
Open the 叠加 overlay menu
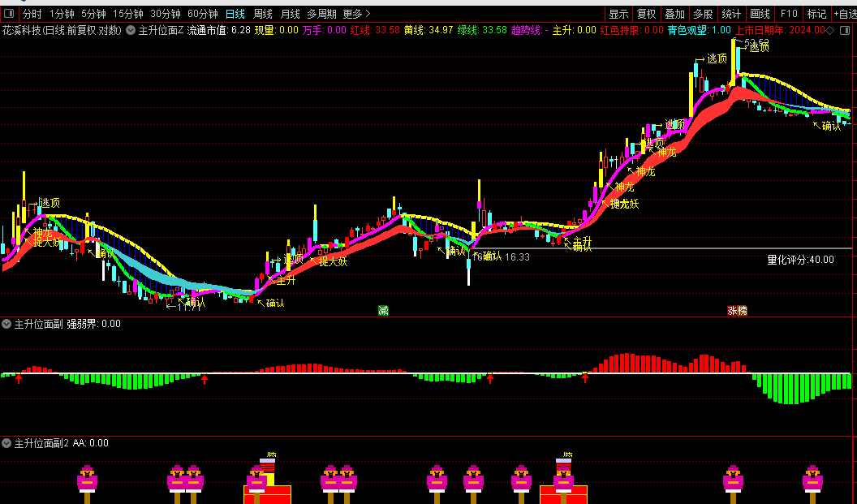675,14
